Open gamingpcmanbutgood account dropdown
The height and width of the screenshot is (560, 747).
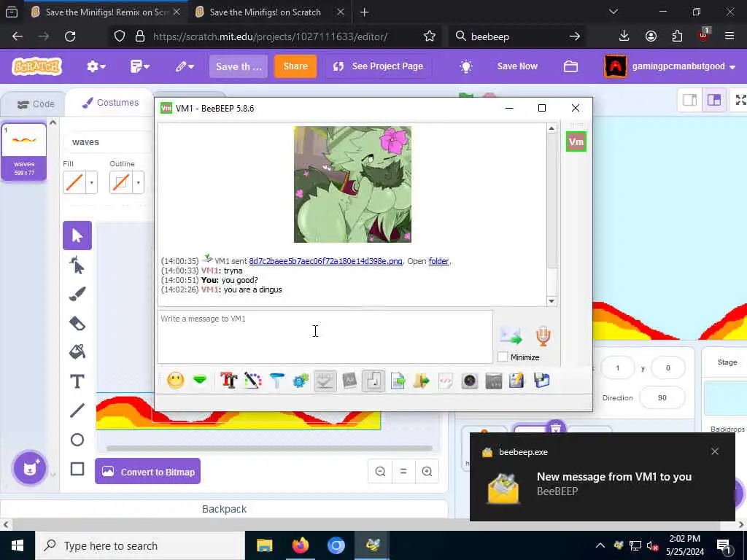click(x=670, y=66)
